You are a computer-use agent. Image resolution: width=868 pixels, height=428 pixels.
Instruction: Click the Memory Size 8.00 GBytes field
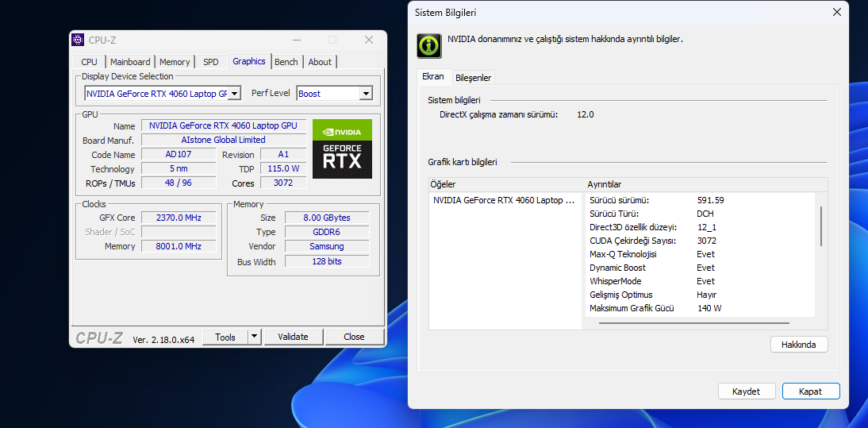pyautogui.click(x=327, y=218)
